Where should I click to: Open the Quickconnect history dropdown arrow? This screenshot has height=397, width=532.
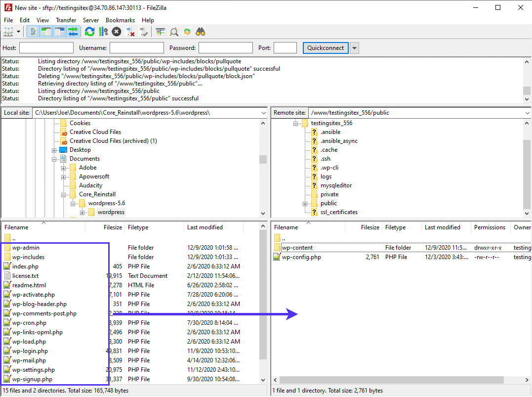point(354,48)
